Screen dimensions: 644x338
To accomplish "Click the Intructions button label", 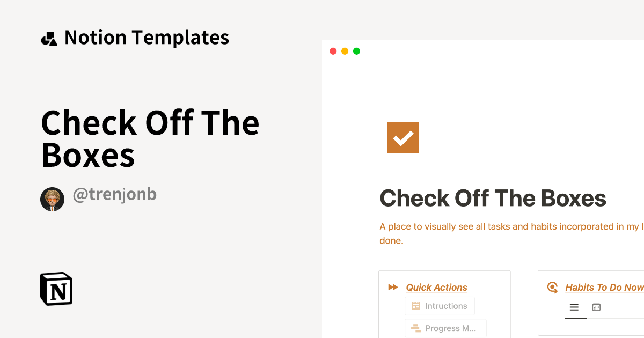I will point(446,306).
